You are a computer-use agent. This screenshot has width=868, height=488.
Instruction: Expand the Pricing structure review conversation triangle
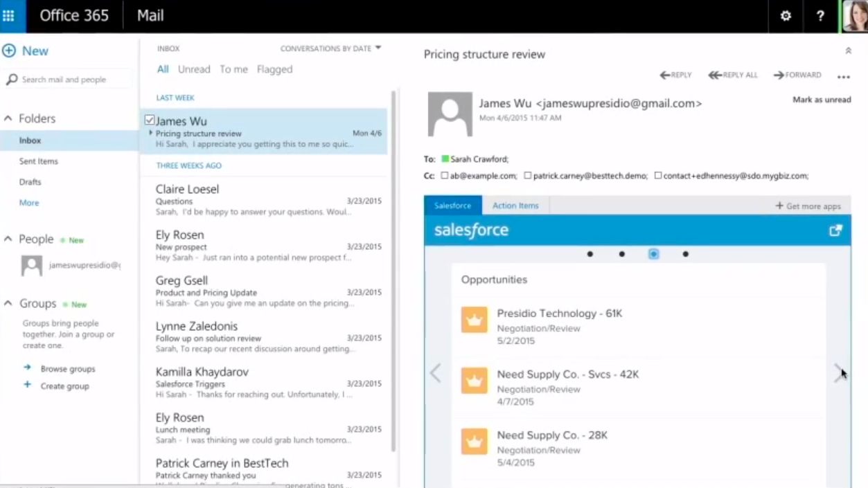point(151,133)
